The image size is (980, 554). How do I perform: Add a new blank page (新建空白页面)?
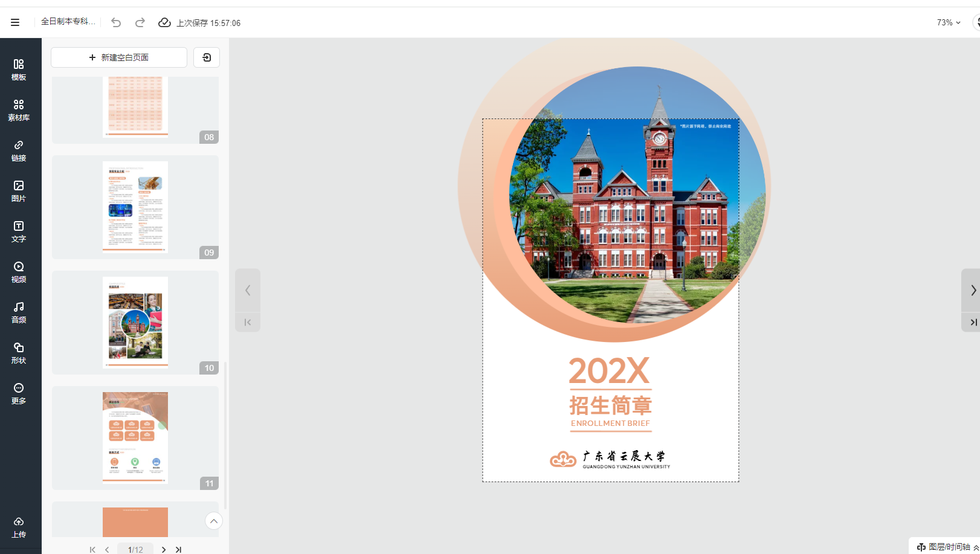click(119, 57)
